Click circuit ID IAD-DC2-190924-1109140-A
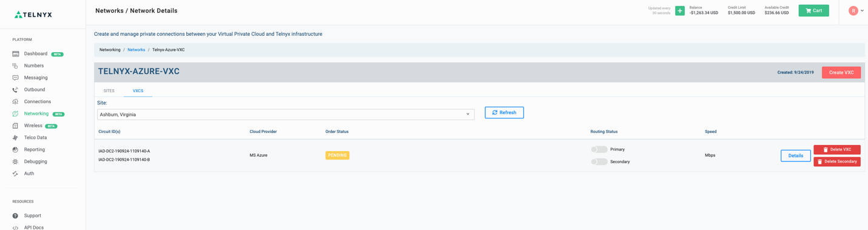 pyautogui.click(x=124, y=151)
